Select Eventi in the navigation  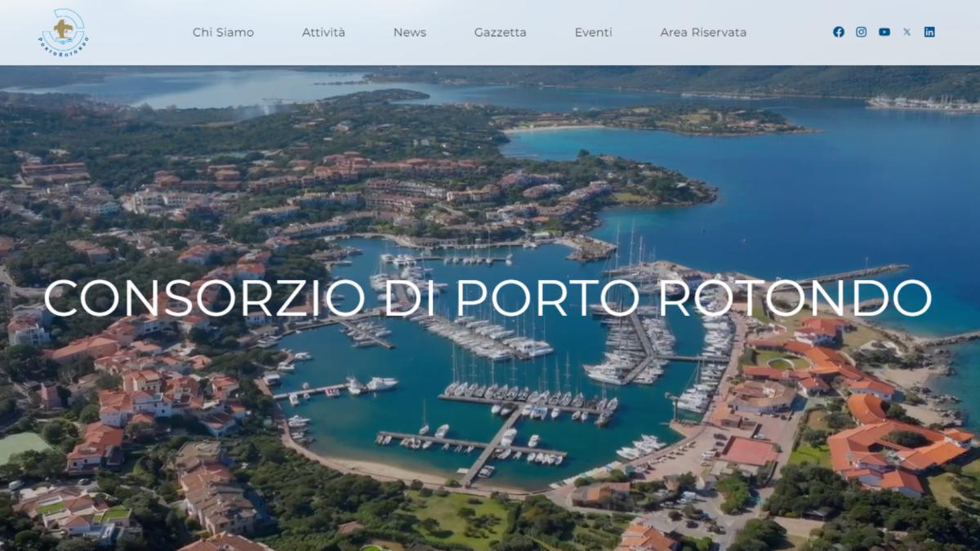[x=594, y=33]
